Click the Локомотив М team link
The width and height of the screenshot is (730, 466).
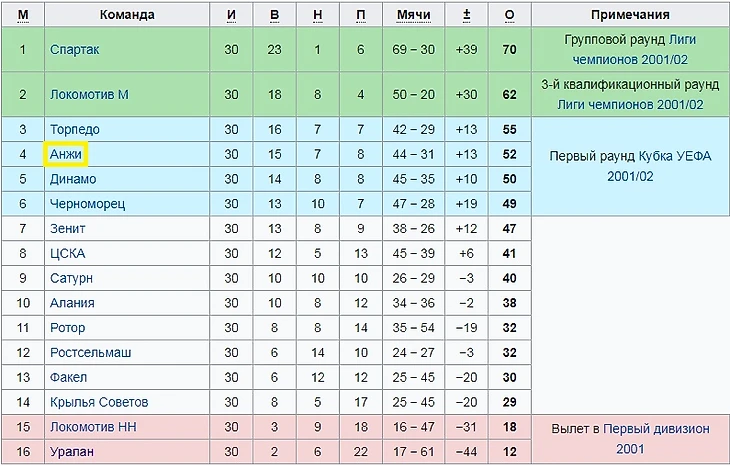tap(89, 95)
